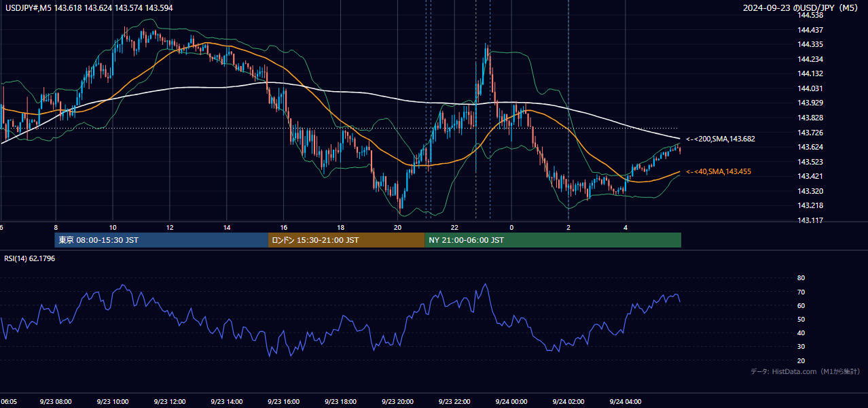
Task: Click hour tick 18 below the price chart
Action: click(341, 228)
